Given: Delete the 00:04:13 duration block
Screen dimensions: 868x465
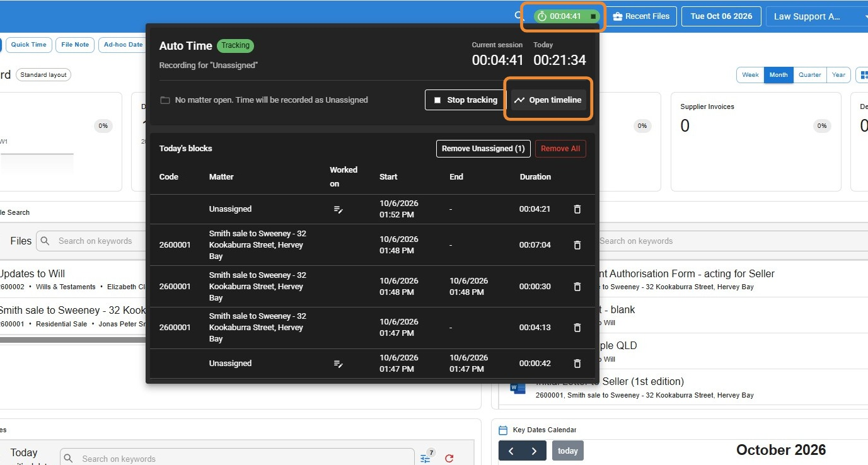Looking at the screenshot, I should click(577, 328).
